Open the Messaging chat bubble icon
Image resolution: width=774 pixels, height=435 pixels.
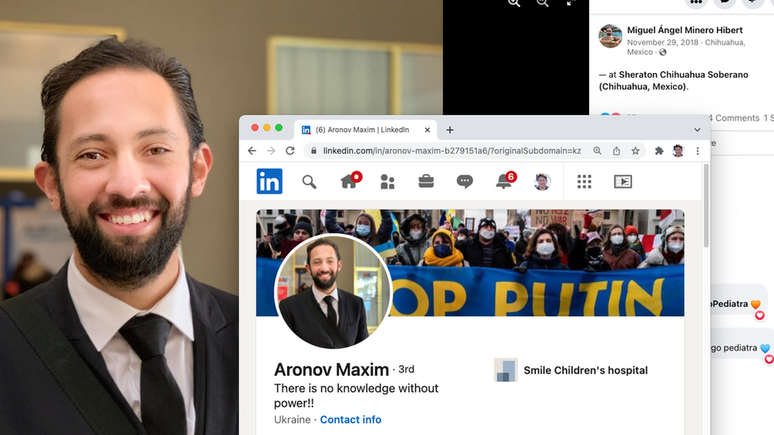tap(465, 181)
